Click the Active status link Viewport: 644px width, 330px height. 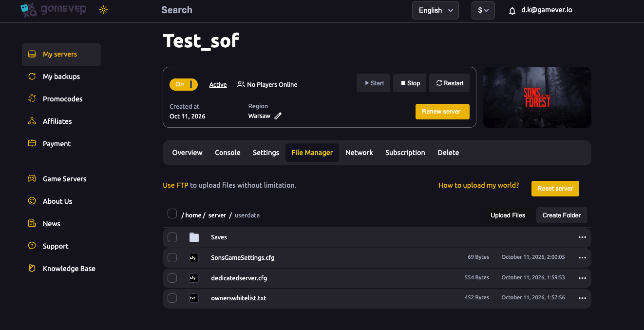point(218,84)
